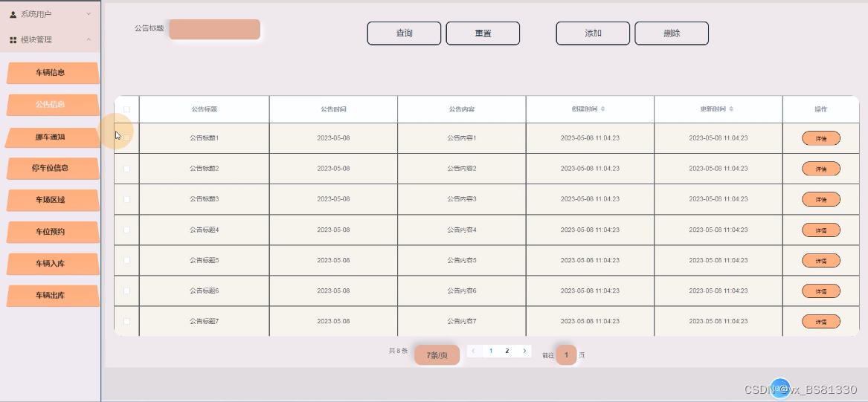868x402 pixels.
Task: Check the row for 公告标题3
Action: point(126,199)
